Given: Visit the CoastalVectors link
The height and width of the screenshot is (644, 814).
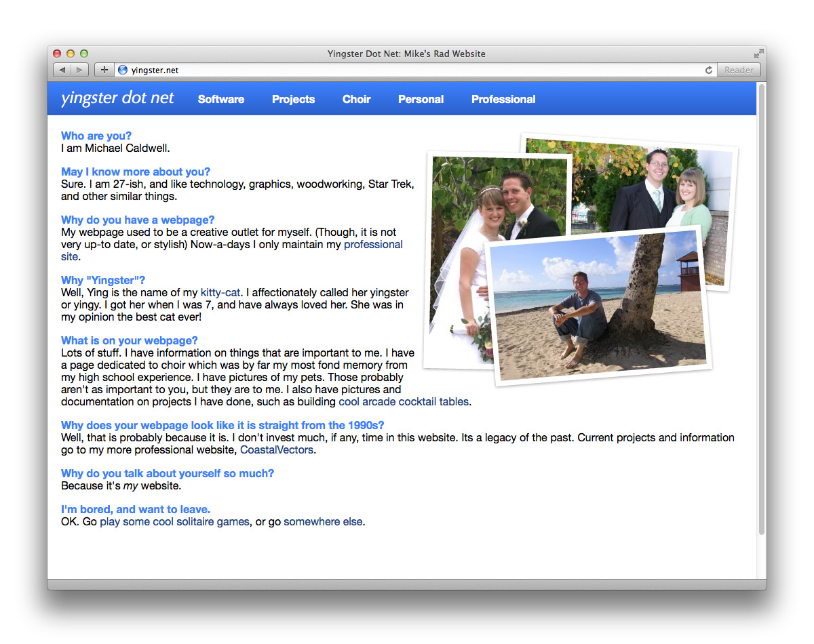Looking at the screenshot, I should click(276, 449).
